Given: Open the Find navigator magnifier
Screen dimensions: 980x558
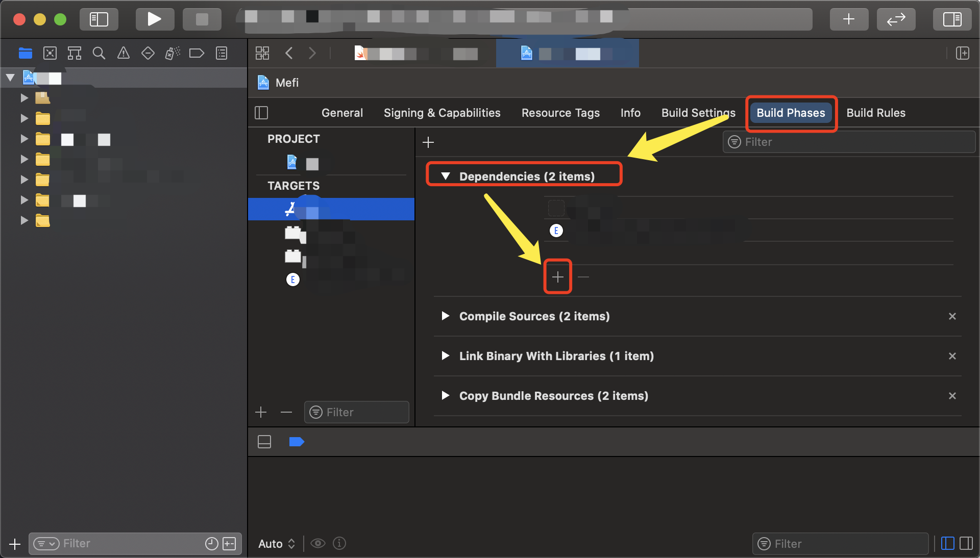Looking at the screenshot, I should (x=99, y=53).
